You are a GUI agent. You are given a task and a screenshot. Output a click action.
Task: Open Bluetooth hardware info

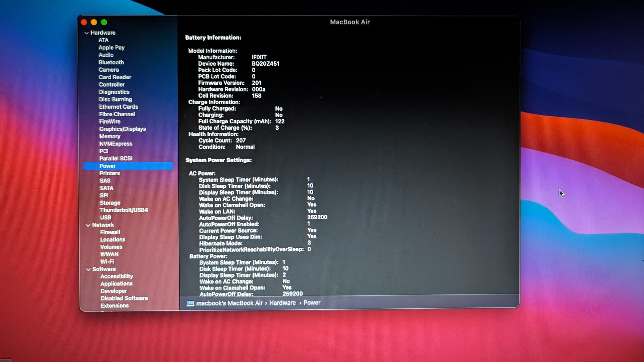click(111, 62)
